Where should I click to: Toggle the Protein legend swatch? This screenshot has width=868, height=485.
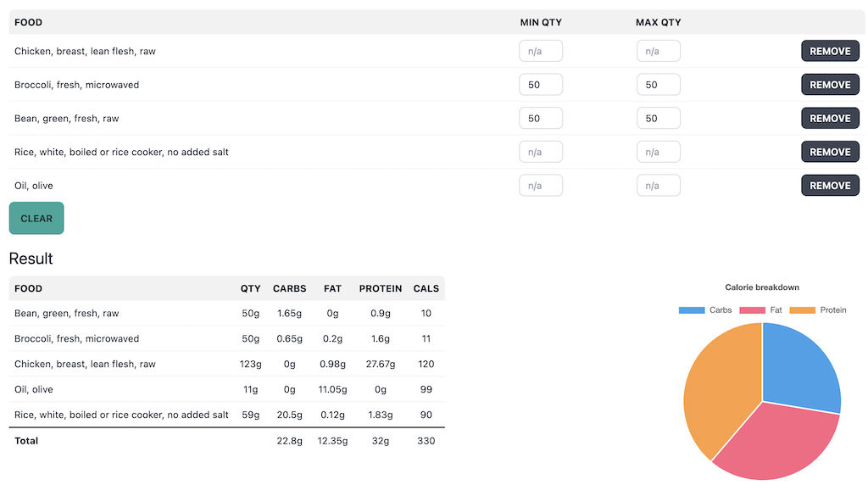[802, 310]
